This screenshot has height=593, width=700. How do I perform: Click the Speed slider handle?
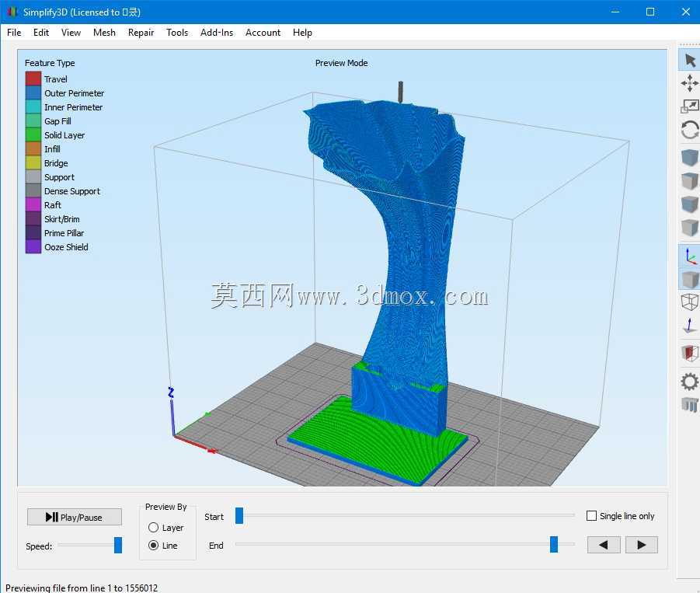(x=118, y=546)
